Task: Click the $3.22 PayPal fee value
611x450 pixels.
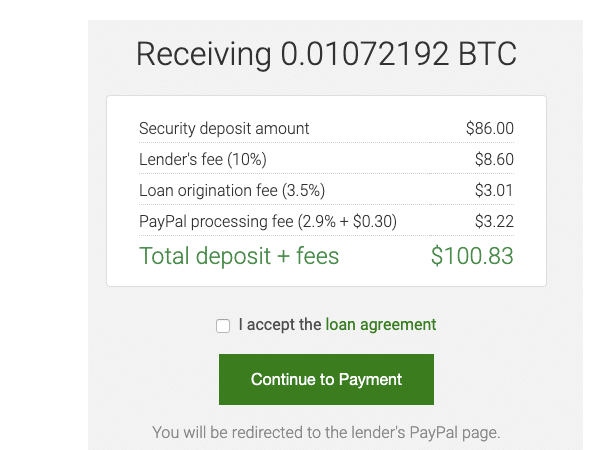Action: tap(494, 221)
